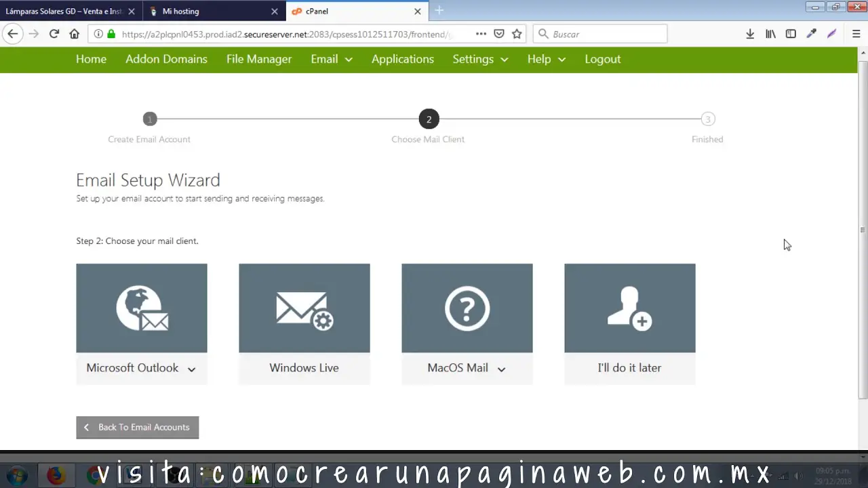Viewport: 868px width, 488px height.
Task: Open the Email dropdown menu
Action: click(332, 59)
